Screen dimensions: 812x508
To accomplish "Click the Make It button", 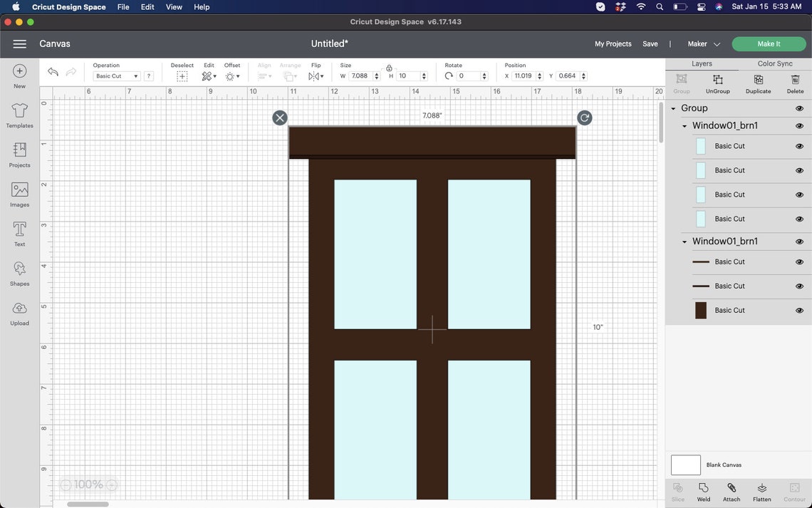I will point(769,43).
